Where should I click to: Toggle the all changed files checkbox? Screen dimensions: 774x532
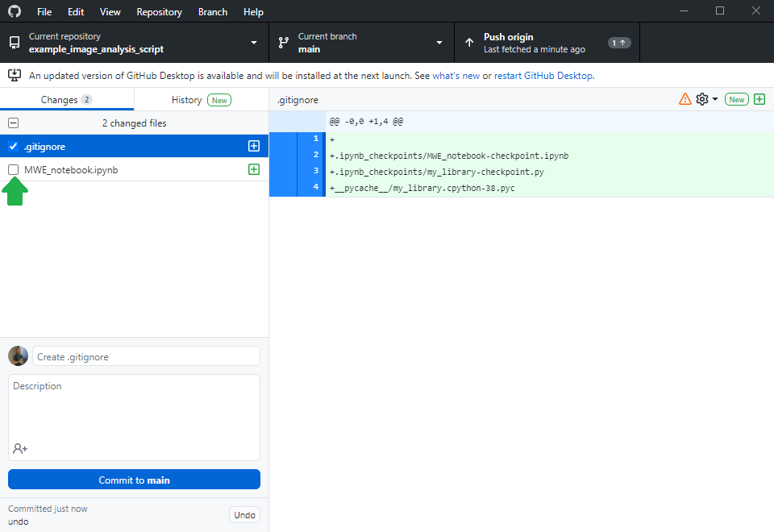pyautogui.click(x=13, y=123)
